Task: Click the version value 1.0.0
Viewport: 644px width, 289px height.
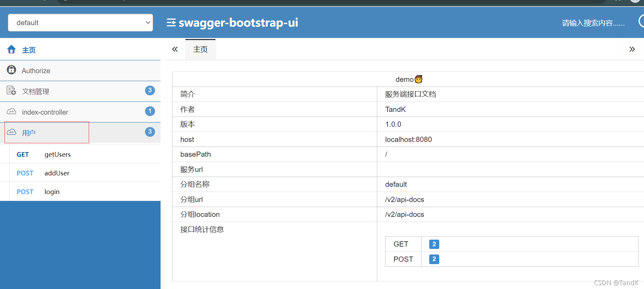Action: [393, 124]
